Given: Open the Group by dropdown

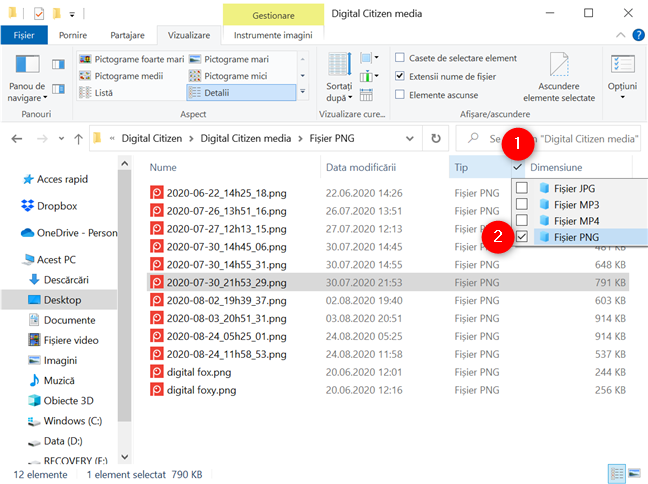Looking at the screenshot, I should pos(369,57).
